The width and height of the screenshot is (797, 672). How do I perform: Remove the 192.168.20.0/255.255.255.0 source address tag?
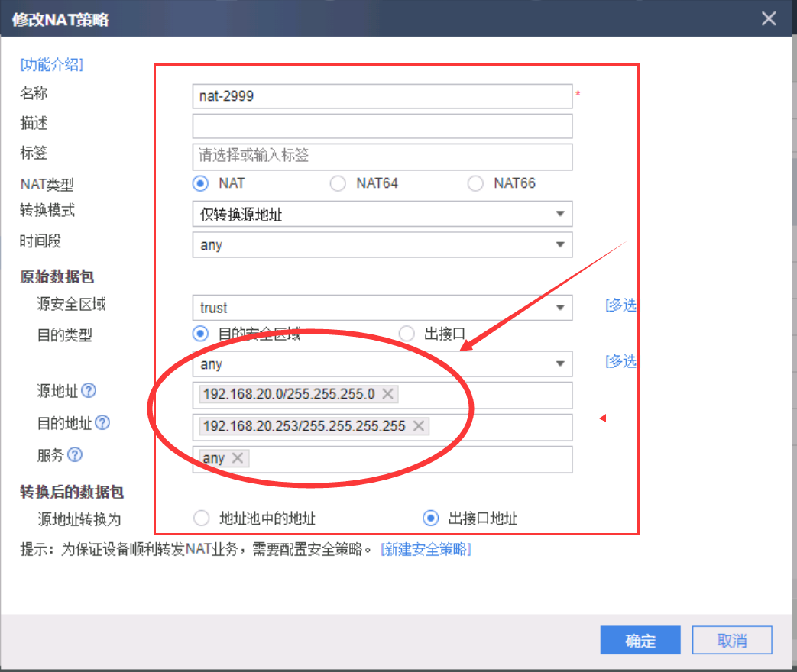tap(387, 394)
